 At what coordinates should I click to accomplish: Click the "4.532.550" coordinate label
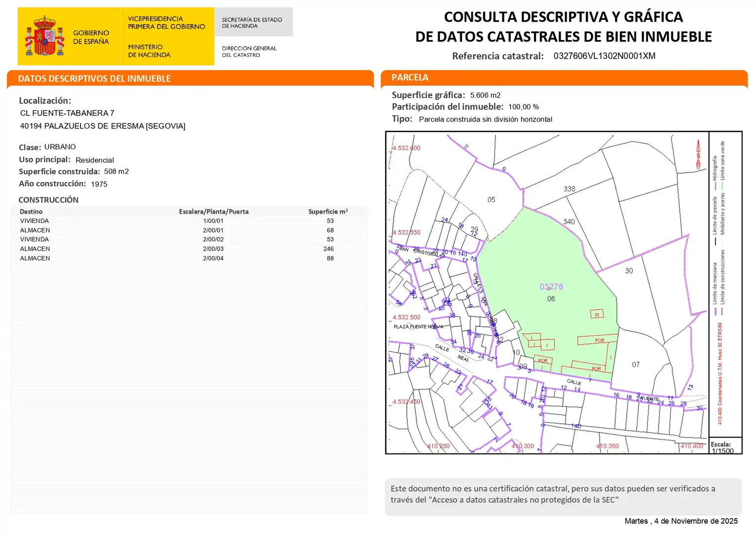coord(406,232)
